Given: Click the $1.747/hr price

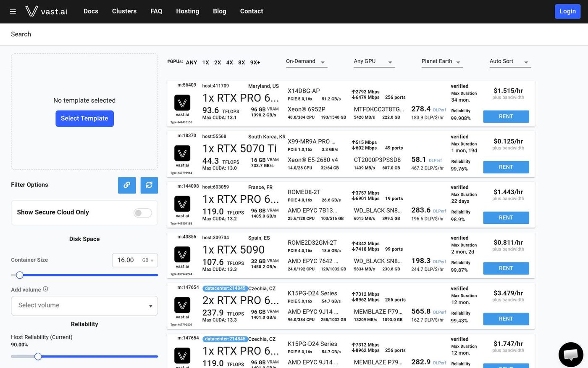Looking at the screenshot, I should point(508,344).
